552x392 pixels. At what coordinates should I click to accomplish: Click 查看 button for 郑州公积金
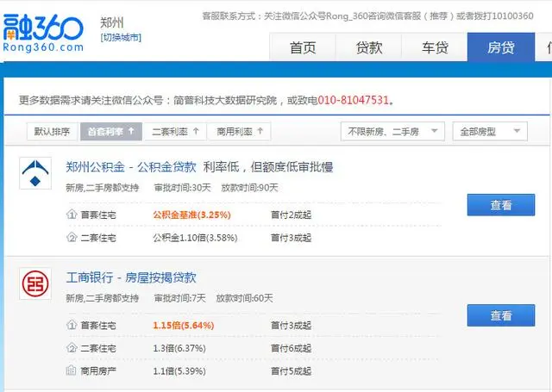pos(501,204)
